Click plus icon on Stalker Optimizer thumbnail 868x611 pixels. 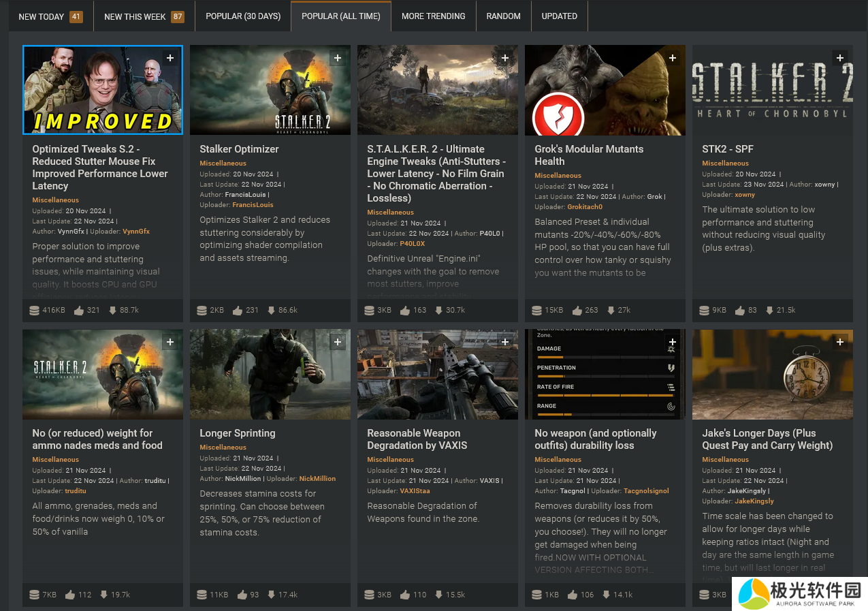click(338, 58)
